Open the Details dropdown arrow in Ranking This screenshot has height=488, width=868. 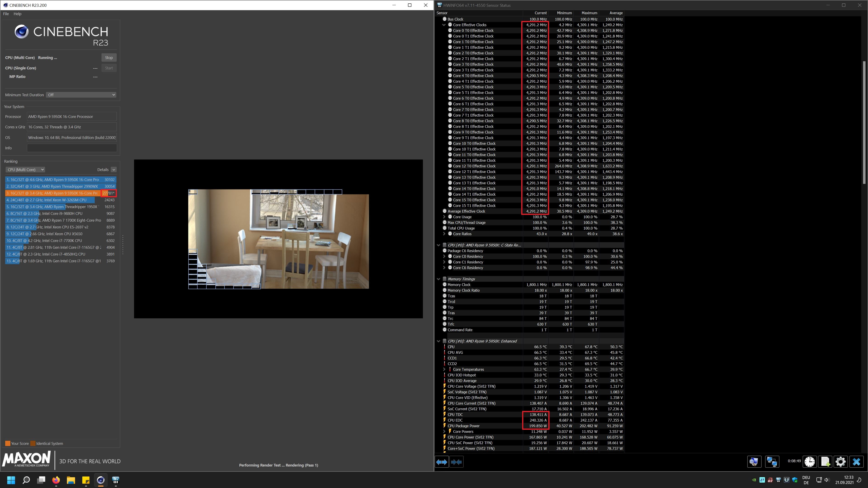tap(113, 170)
